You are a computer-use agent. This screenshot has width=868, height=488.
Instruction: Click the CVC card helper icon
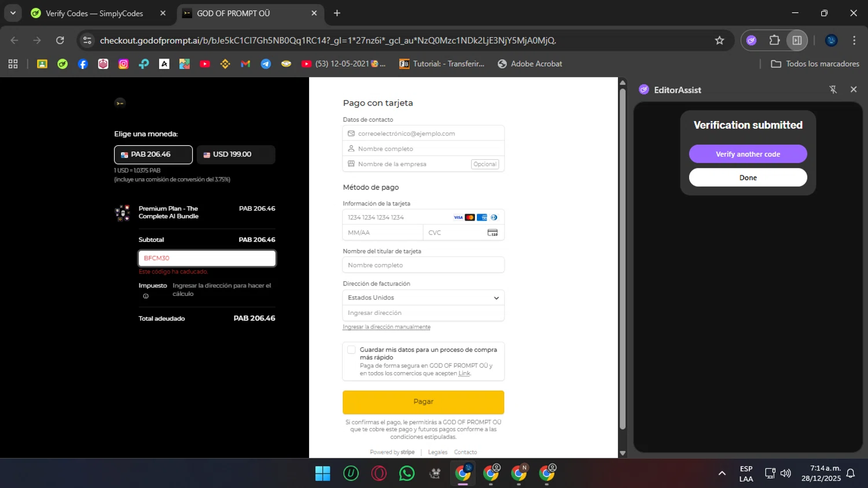[492, 233]
